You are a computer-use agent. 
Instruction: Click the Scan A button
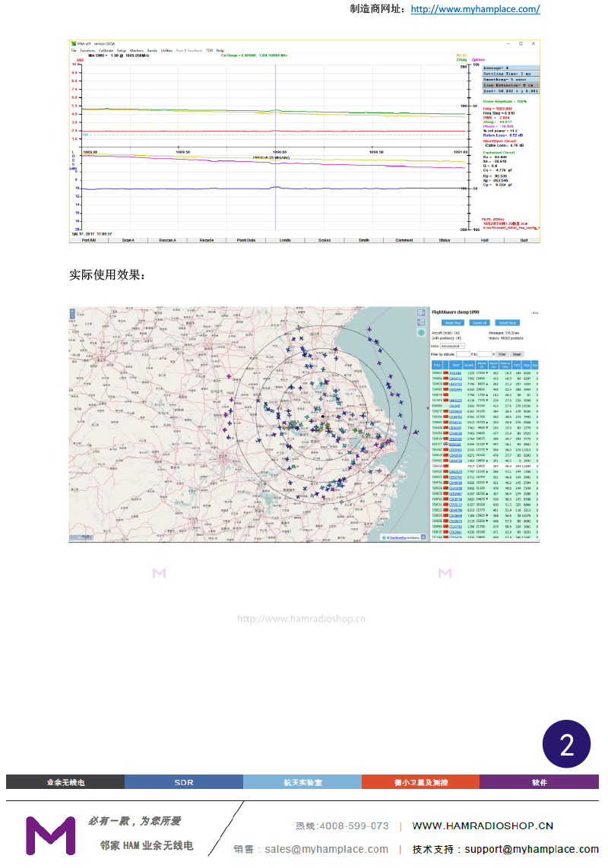click(x=128, y=240)
